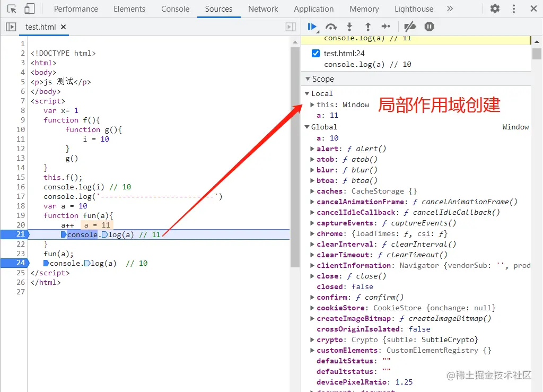Deactivate breakpoints icon

click(410, 27)
